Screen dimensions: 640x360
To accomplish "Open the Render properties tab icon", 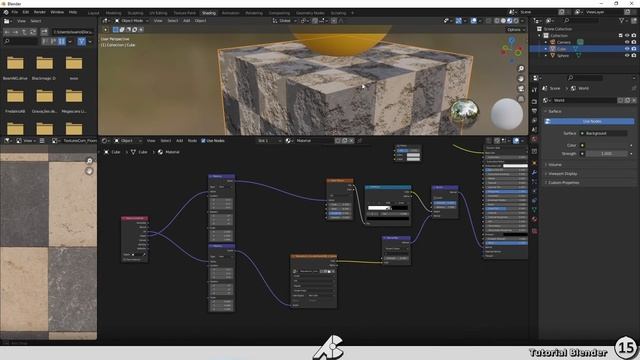I will [535, 101].
